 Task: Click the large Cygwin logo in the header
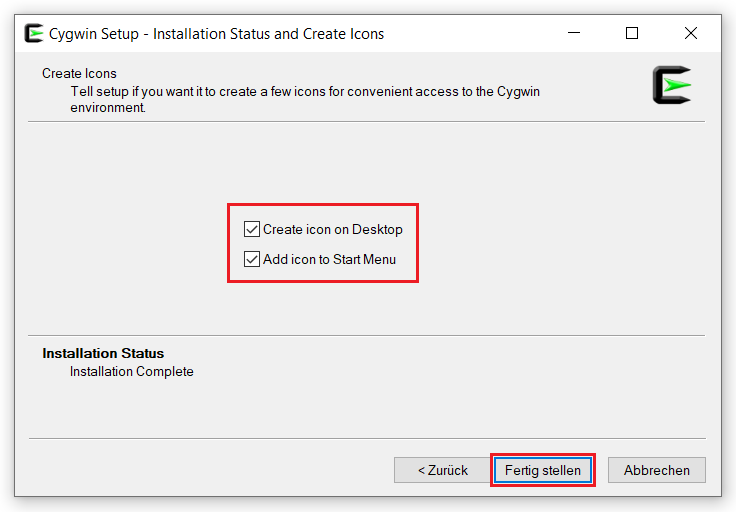coord(672,85)
